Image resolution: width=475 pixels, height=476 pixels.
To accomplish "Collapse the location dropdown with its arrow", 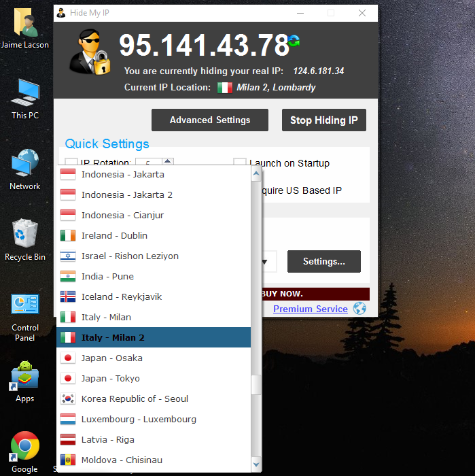I will coord(264,262).
